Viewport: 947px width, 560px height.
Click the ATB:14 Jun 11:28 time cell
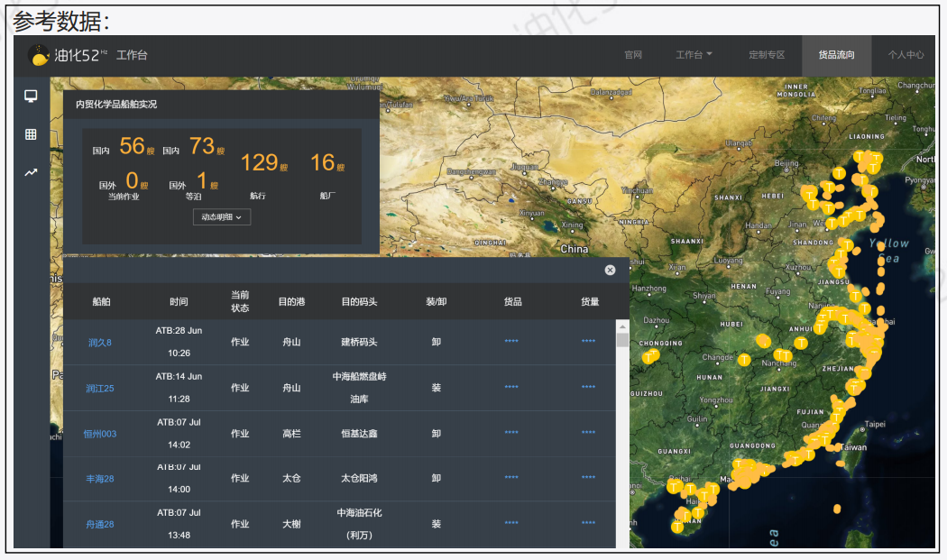coord(179,387)
